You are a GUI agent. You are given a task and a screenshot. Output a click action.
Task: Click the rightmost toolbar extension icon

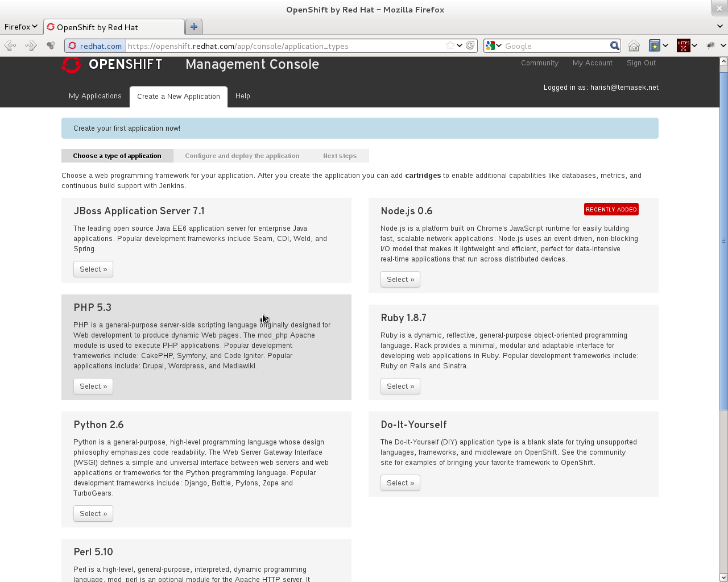[x=711, y=45]
